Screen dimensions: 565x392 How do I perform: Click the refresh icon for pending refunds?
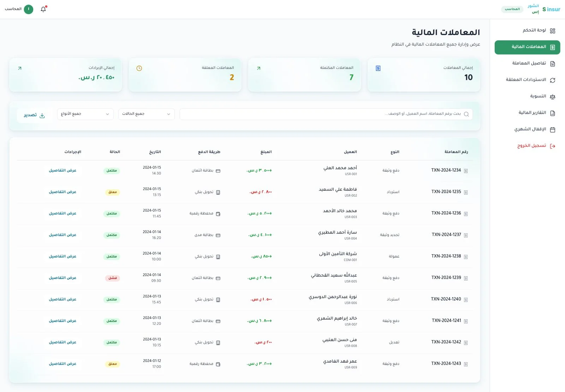tap(553, 80)
